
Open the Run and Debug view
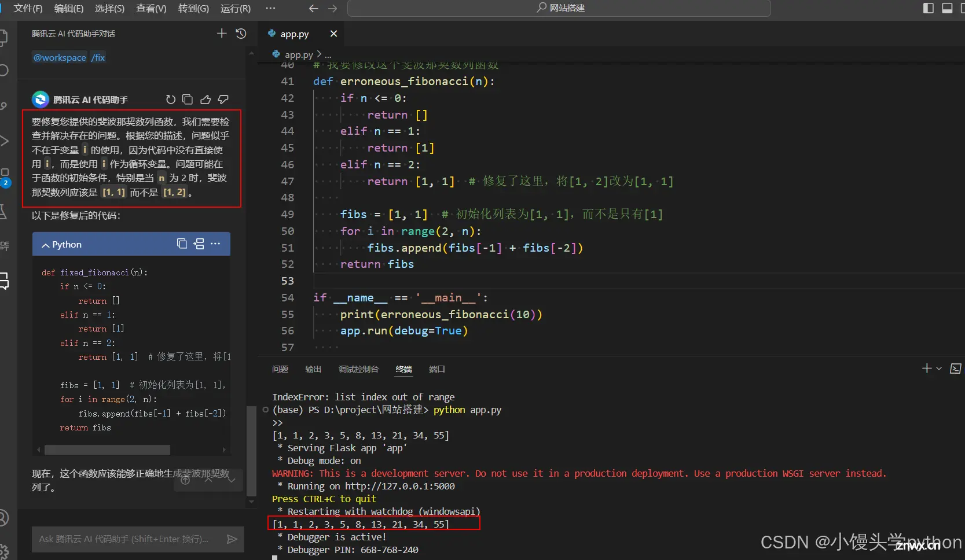point(3,141)
